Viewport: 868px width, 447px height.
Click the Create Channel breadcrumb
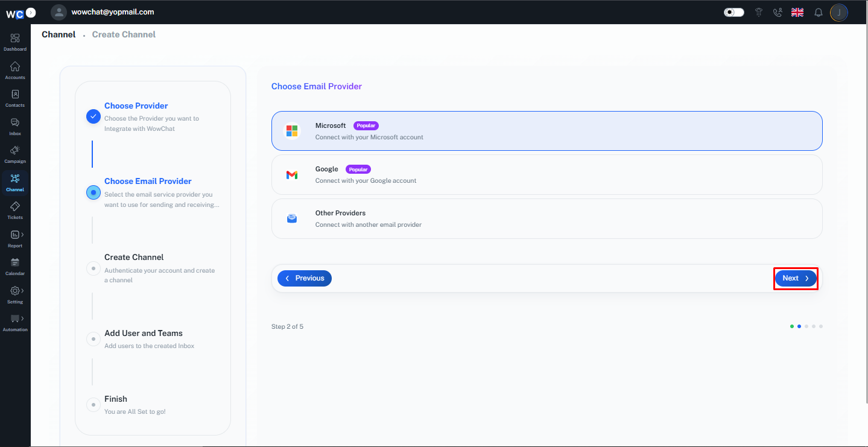coord(124,34)
